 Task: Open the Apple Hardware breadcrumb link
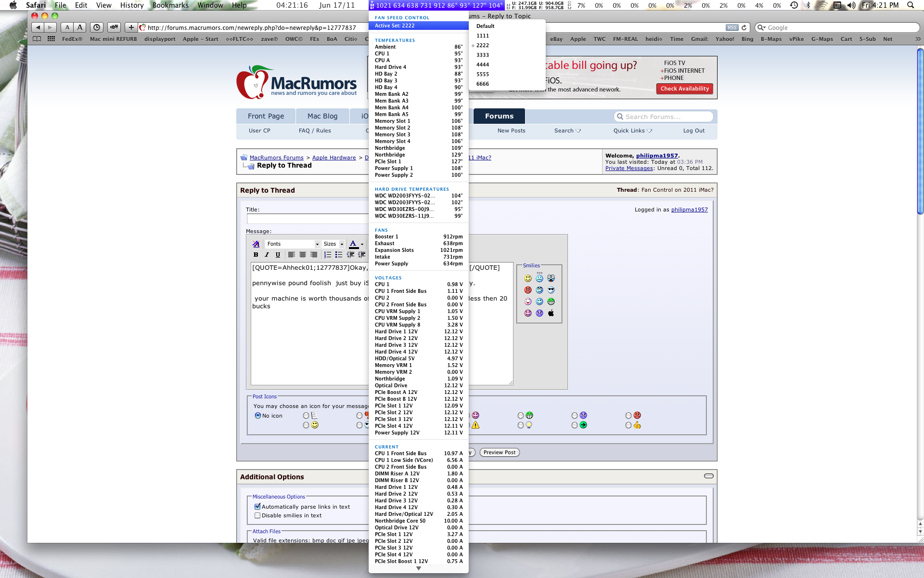[334, 158]
